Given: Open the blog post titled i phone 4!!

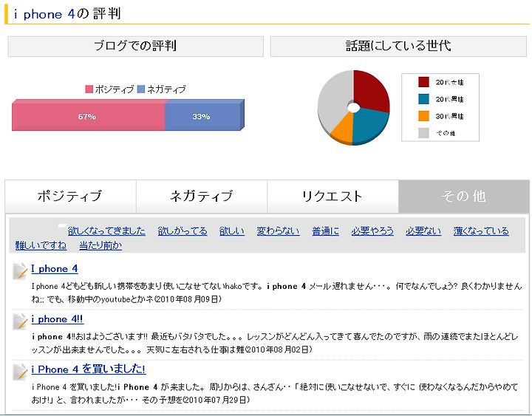Looking at the screenshot, I should pos(57,319).
